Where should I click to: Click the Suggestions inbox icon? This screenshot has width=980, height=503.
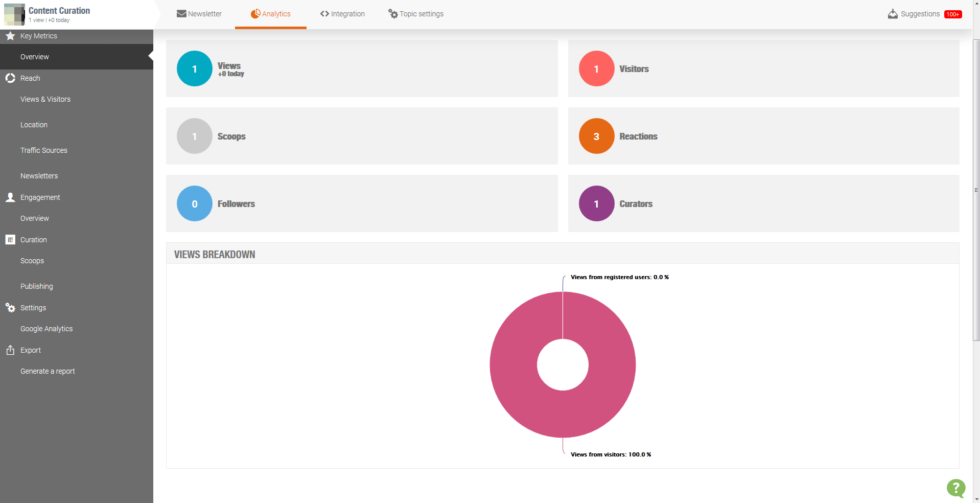tap(893, 14)
